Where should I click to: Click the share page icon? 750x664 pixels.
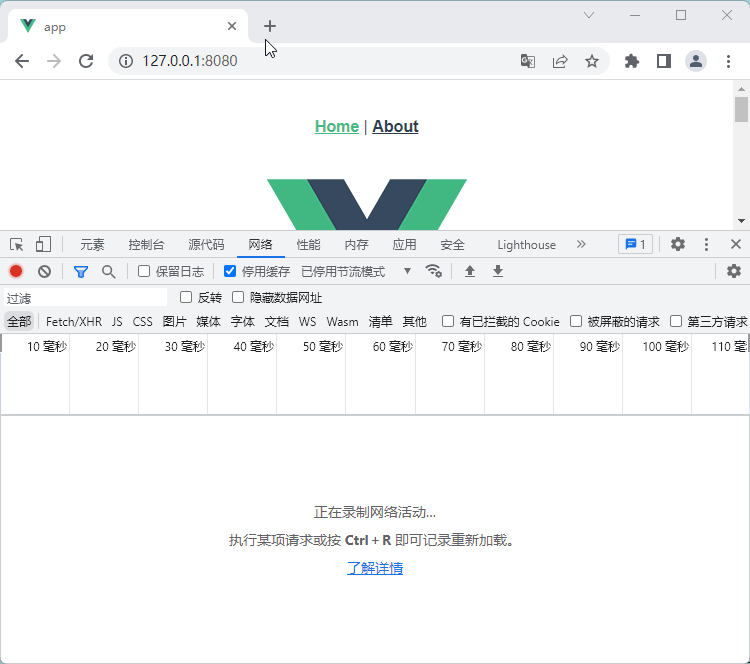[560, 61]
